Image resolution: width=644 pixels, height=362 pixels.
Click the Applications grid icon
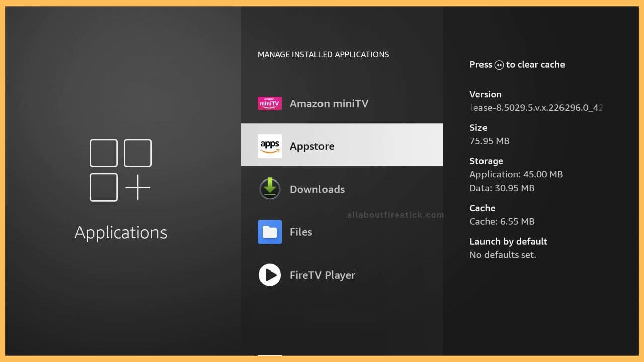click(121, 170)
